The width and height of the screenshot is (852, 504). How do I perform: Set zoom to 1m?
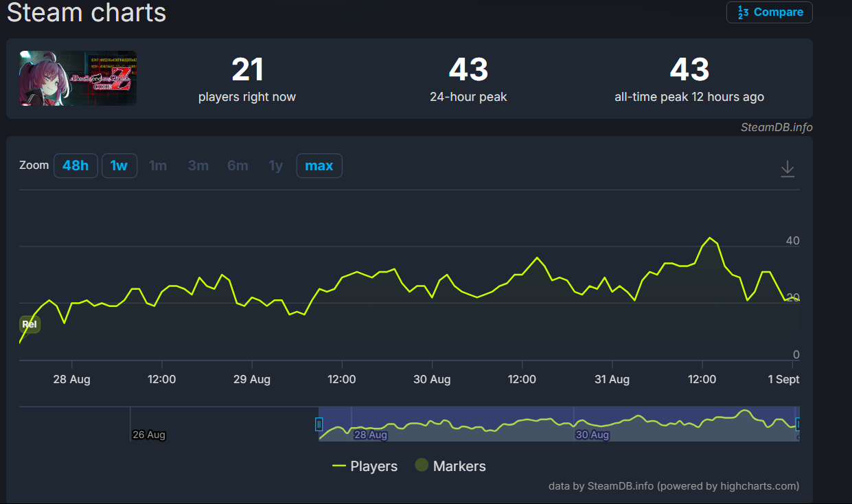158,165
